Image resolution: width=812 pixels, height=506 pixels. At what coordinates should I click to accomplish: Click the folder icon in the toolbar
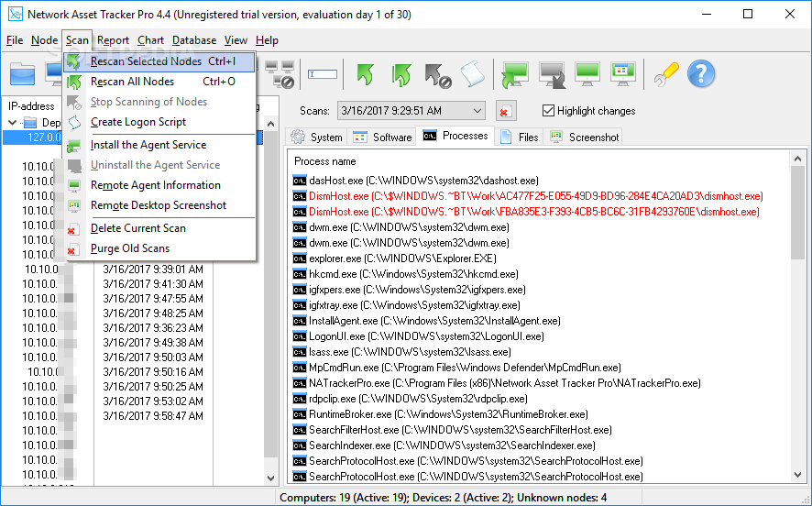coord(22,74)
